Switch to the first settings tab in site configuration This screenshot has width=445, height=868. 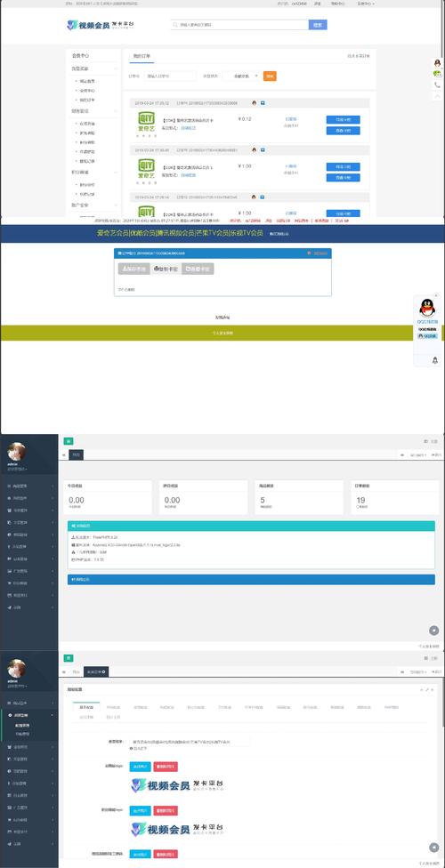[86, 707]
